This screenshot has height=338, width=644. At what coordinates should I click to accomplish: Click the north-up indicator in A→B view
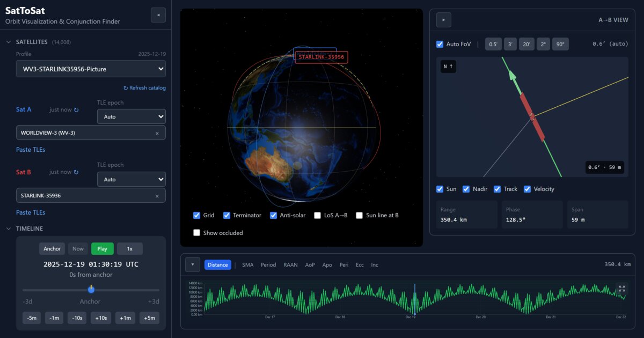point(448,66)
